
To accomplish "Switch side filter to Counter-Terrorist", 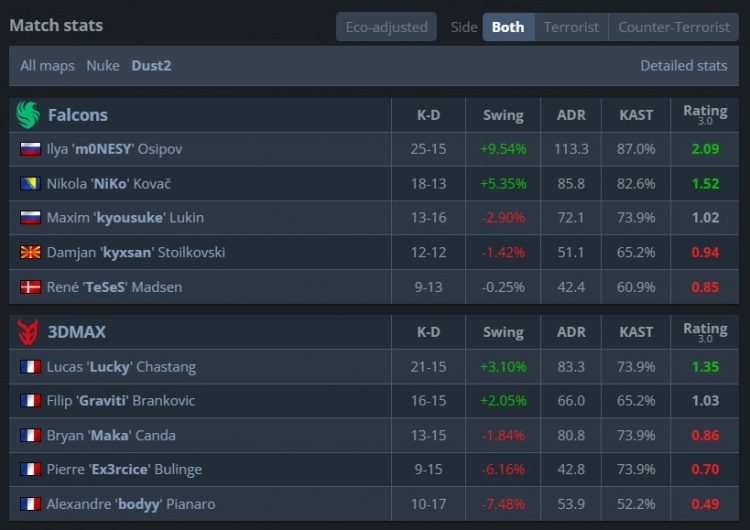I will pos(673,27).
